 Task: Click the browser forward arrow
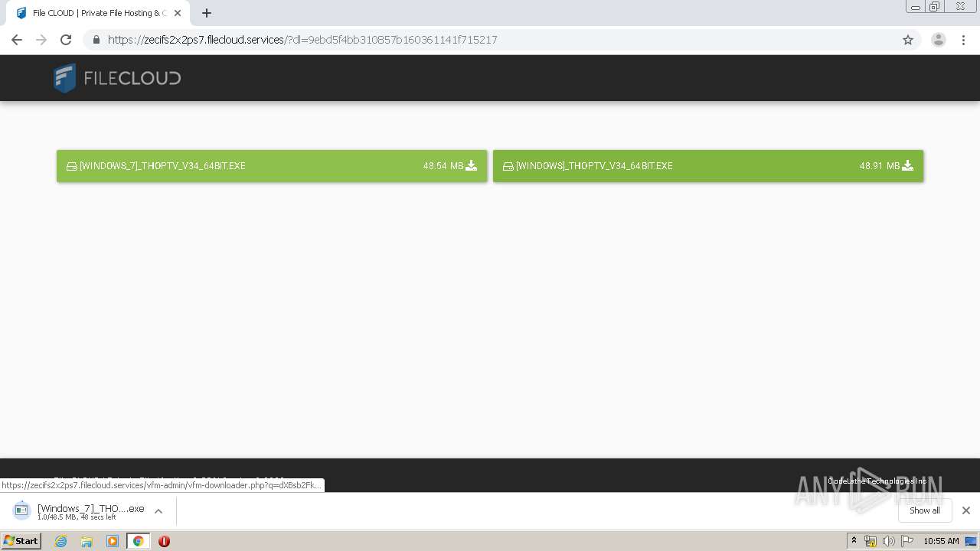pos(41,40)
